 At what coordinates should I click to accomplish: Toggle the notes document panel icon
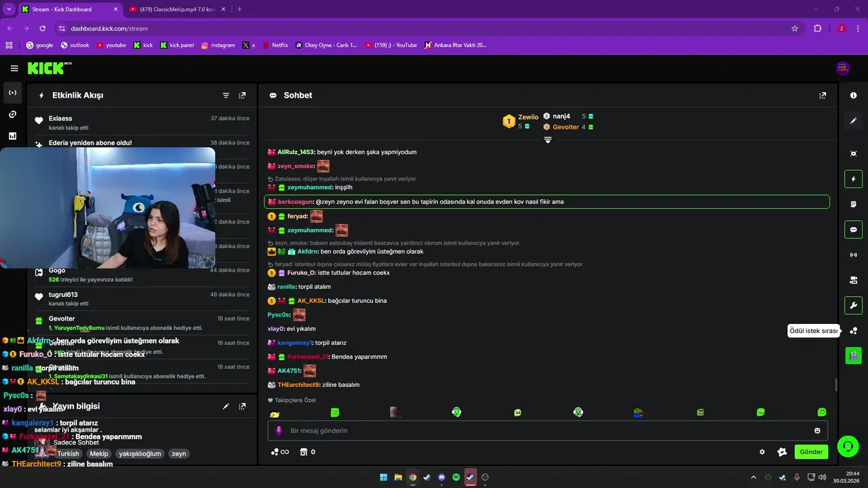pyautogui.click(x=853, y=204)
